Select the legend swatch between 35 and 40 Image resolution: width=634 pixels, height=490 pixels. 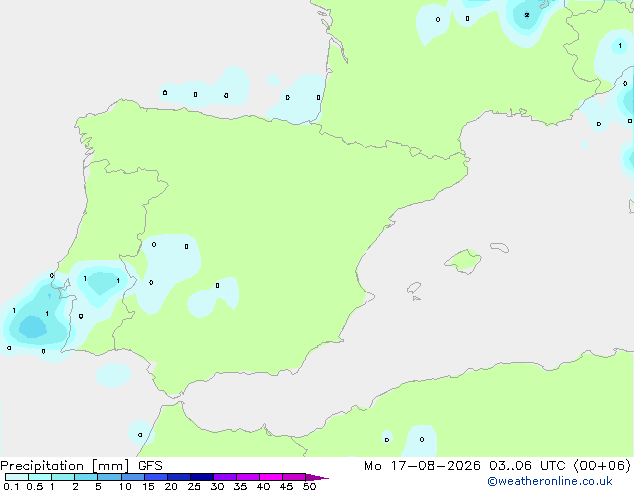[x=247, y=477]
